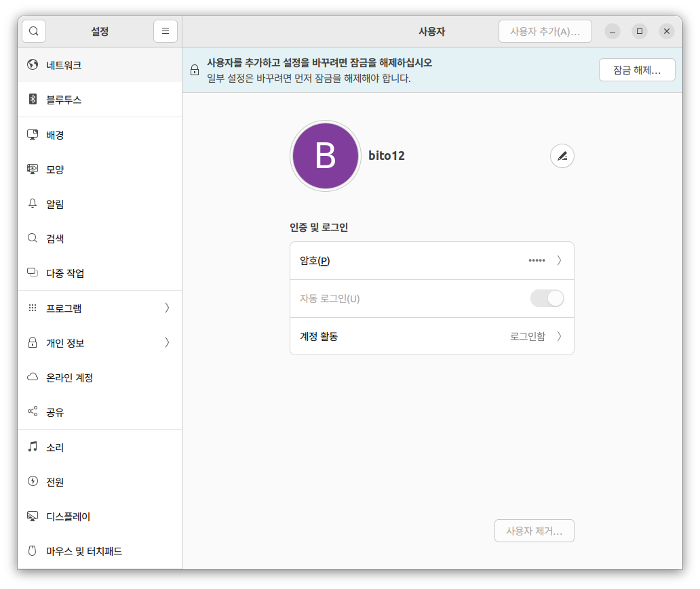Click the magnifier icon beside 검색
The height and width of the screenshot is (589, 700).
(x=33, y=238)
